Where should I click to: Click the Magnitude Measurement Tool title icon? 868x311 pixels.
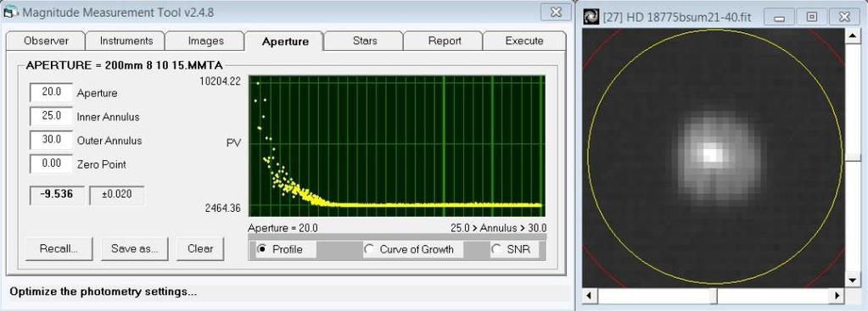pyautogui.click(x=10, y=11)
